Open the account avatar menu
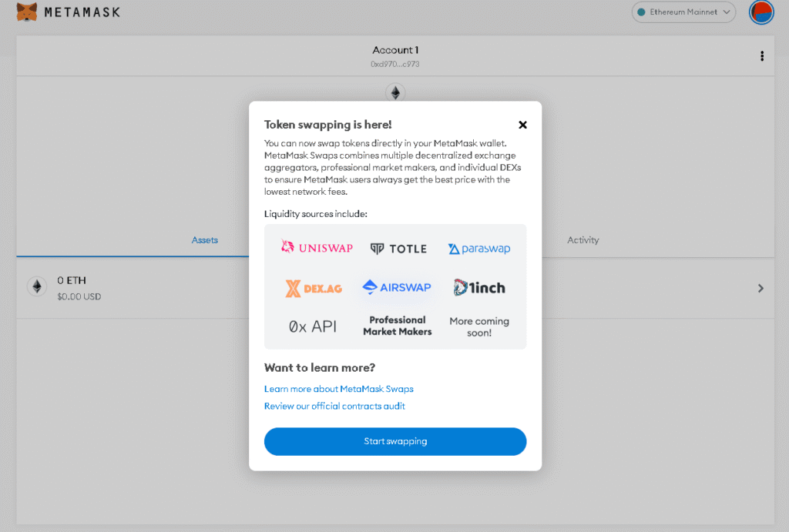Viewport: 789px width, 532px height. coord(761,12)
